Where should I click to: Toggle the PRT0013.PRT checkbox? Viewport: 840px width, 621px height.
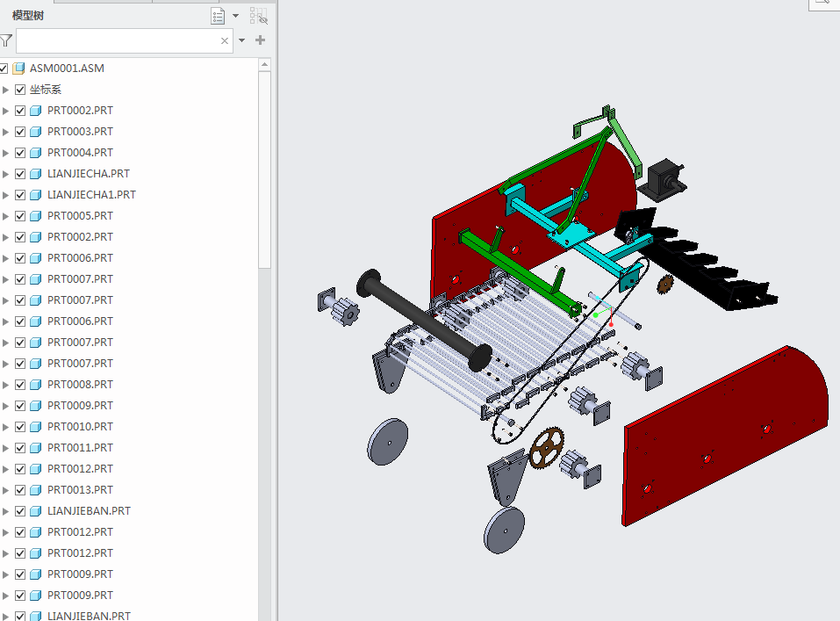20,490
